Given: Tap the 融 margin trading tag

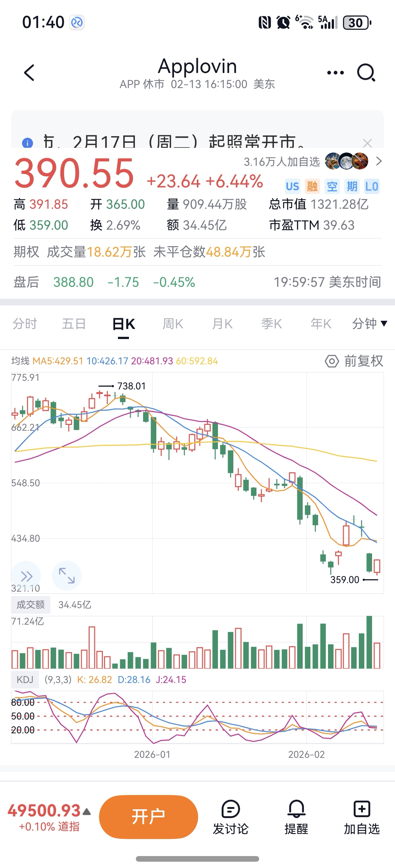Looking at the screenshot, I should click(x=312, y=186).
